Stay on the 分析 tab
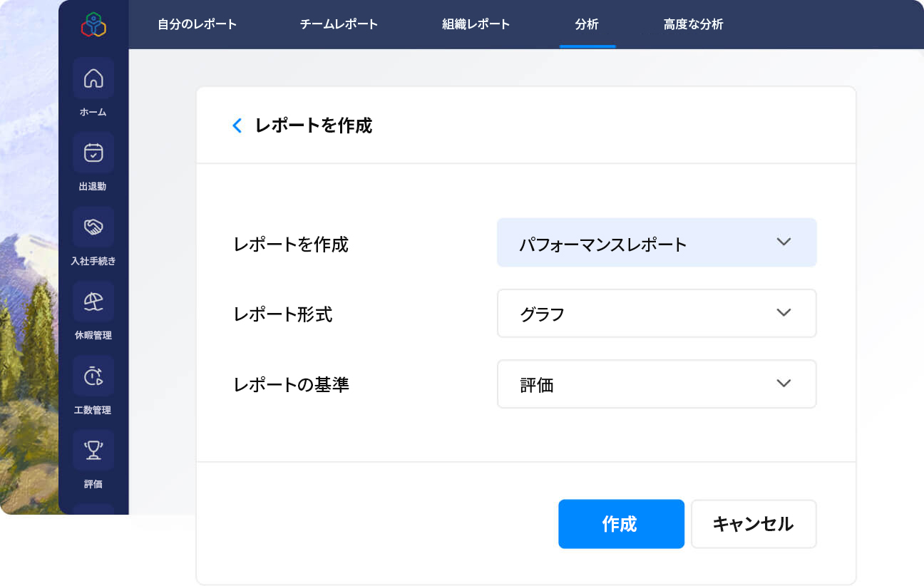This screenshot has height=586, width=924. click(587, 24)
